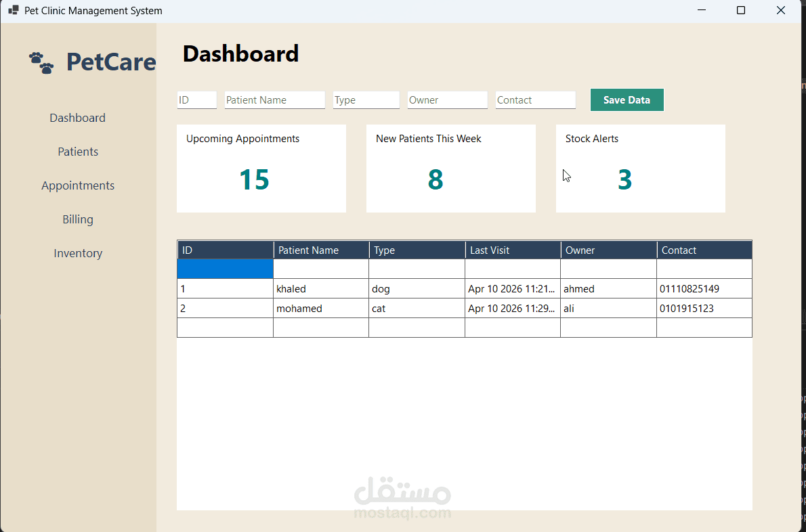Click the Save Data button
The height and width of the screenshot is (532, 806).
627,99
